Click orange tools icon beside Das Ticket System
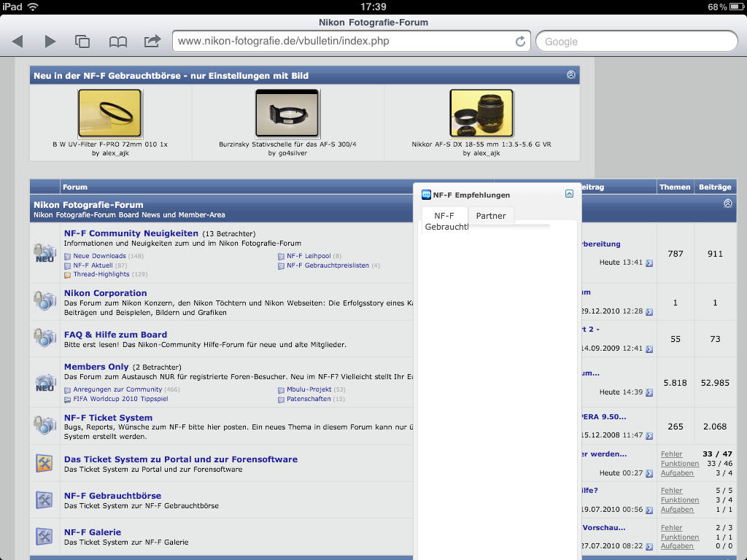Screen dimensions: 747x560 pos(44,463)
